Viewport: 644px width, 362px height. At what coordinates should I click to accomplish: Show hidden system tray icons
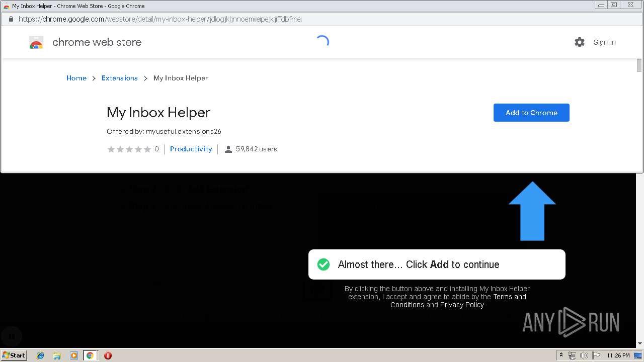tap(561, 355)
